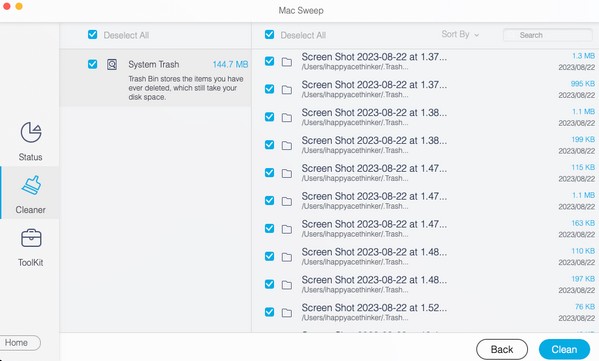Uncheck the 1.3 MB screenshot checkbox
Viewport: 599px width, 361px height.
(x=269, y=61)
